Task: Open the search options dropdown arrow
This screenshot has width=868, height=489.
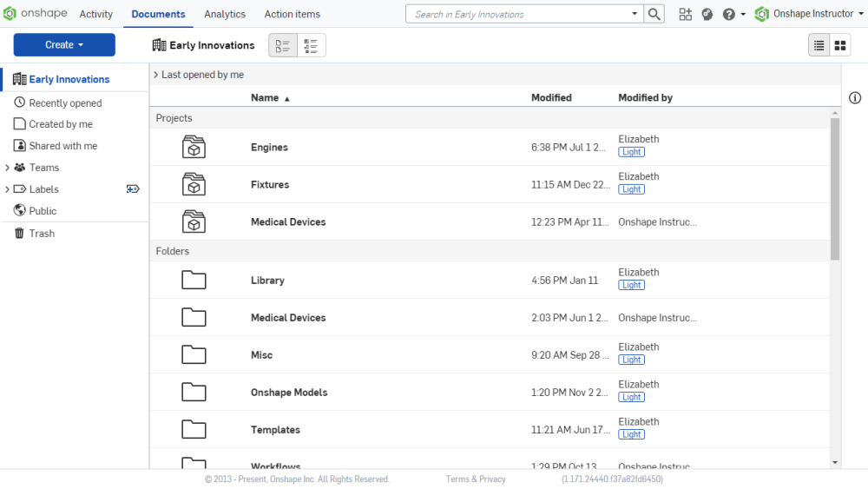Action: 635,14
